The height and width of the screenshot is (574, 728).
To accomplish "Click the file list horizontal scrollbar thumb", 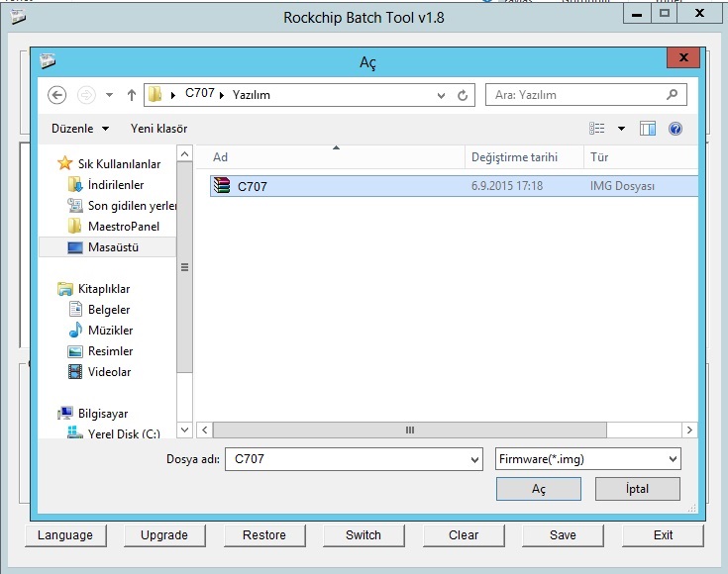I will (x=409, y=430).
